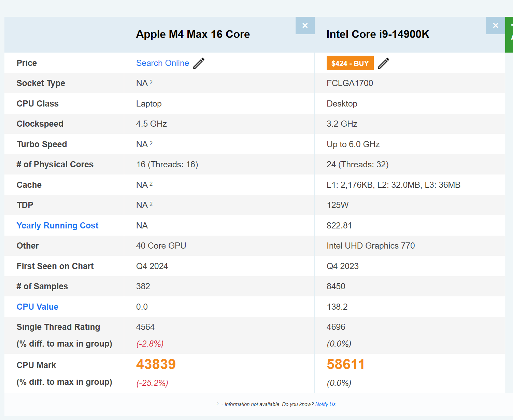The image size is (513, 420).
Task: Click the $22.81 yearly cost value
Action: pos(339,226)
